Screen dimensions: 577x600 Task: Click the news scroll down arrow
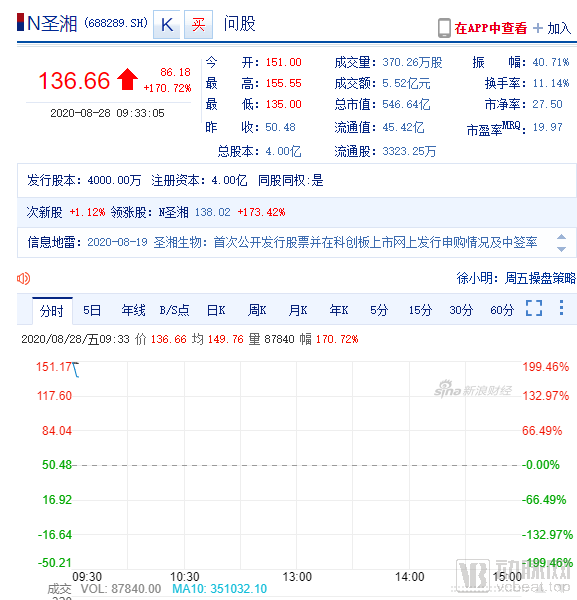[561, 249]
